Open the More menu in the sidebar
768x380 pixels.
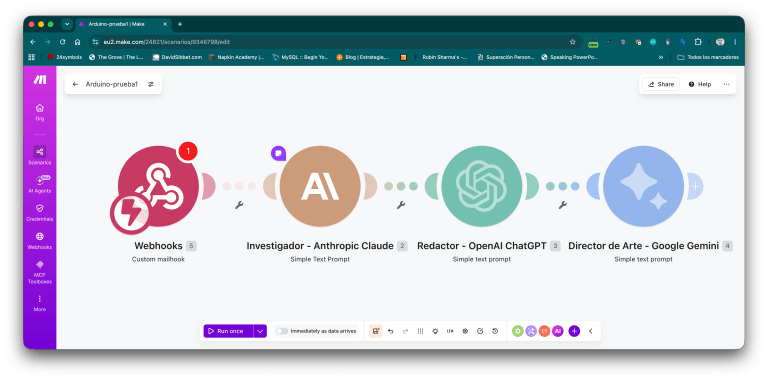[40, 303]
